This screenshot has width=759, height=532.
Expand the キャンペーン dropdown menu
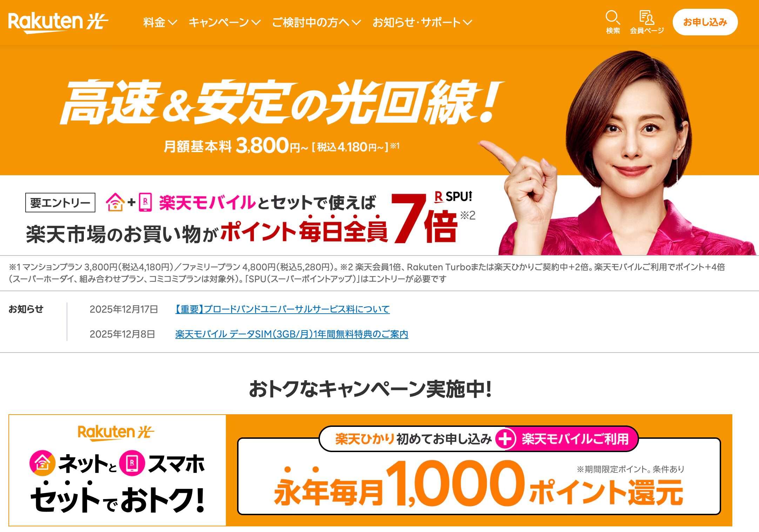224,22
